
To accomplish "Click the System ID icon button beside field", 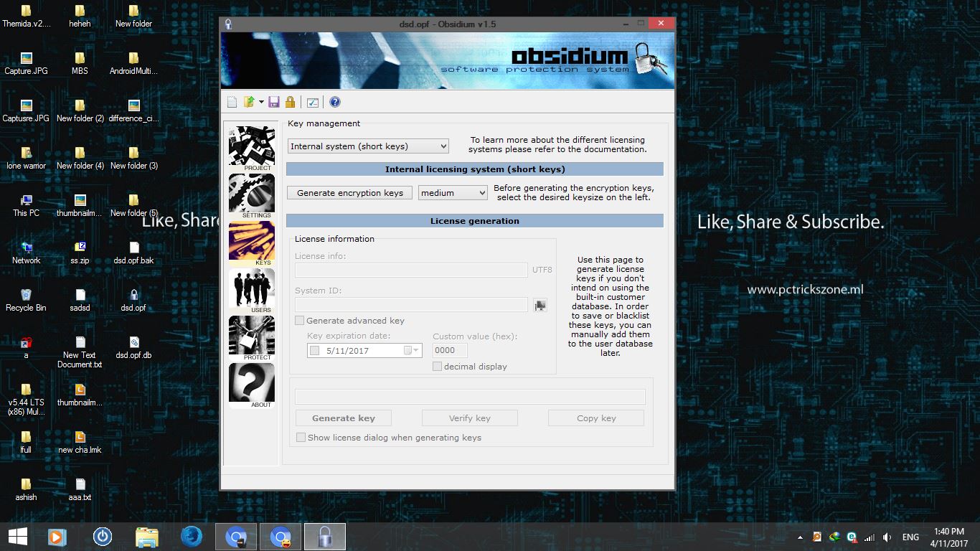I will pos(540,305).
